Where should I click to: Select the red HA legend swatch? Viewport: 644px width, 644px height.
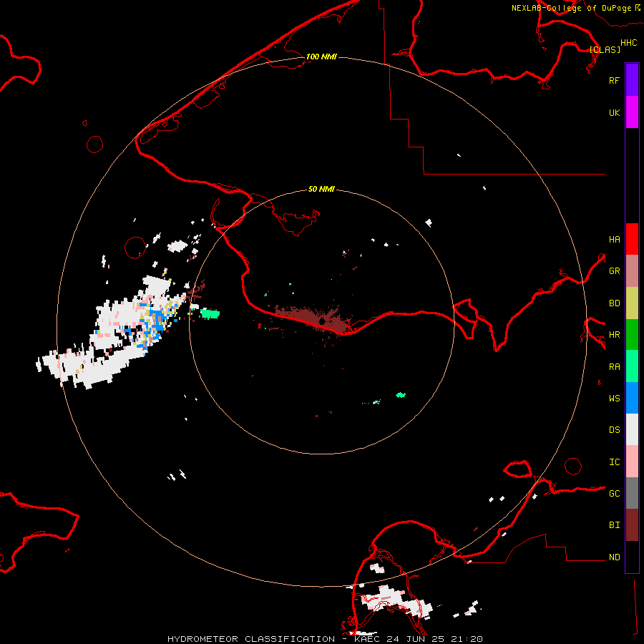point(632,239)
